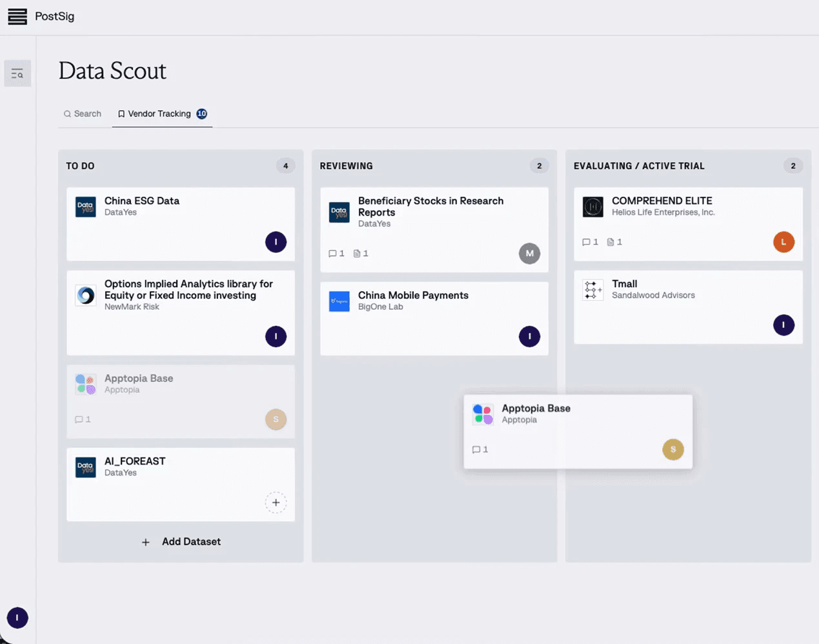The height and width of the screenshot is (644, 819).
Task: Click the Evaluating / Active Trial count badge
Action: tap(793, 166)
